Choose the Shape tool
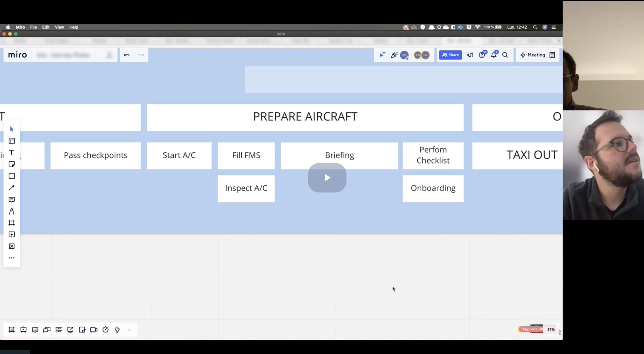 click(x=12, y=176)
